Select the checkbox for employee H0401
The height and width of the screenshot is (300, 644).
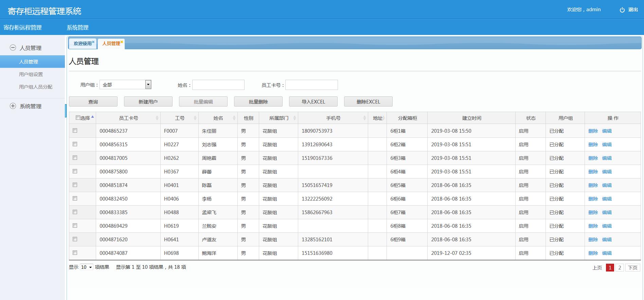[x=75, y=185]
